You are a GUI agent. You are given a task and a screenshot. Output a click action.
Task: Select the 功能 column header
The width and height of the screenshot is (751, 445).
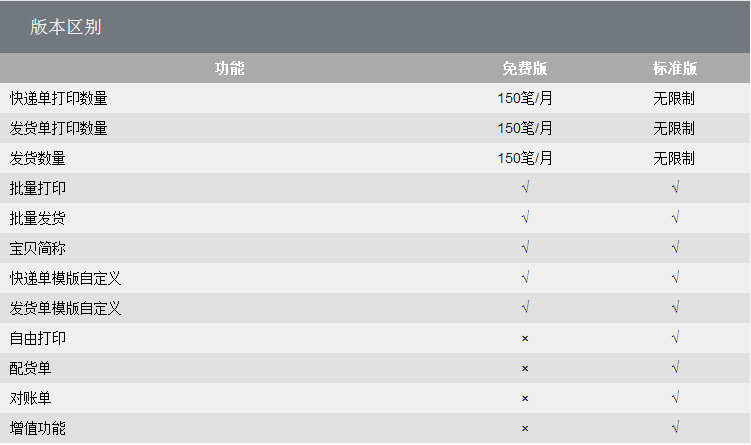coord(229,68)
